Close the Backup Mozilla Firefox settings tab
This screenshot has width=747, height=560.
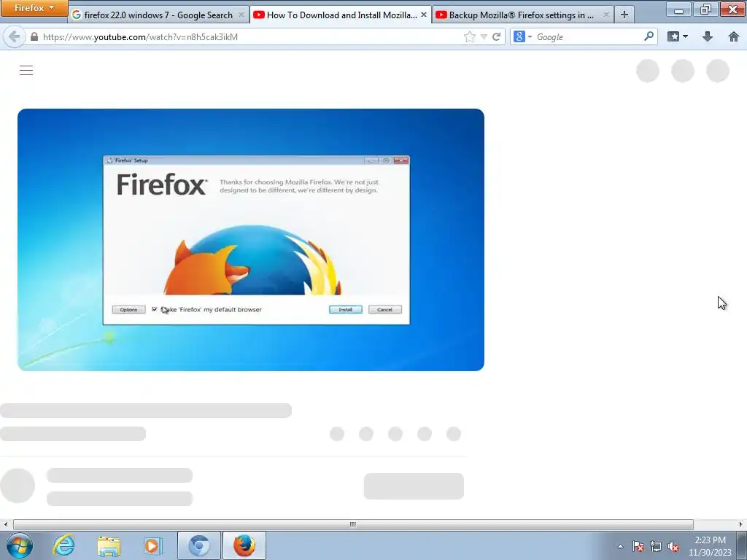pyautogui.click(x=606, y=15)
